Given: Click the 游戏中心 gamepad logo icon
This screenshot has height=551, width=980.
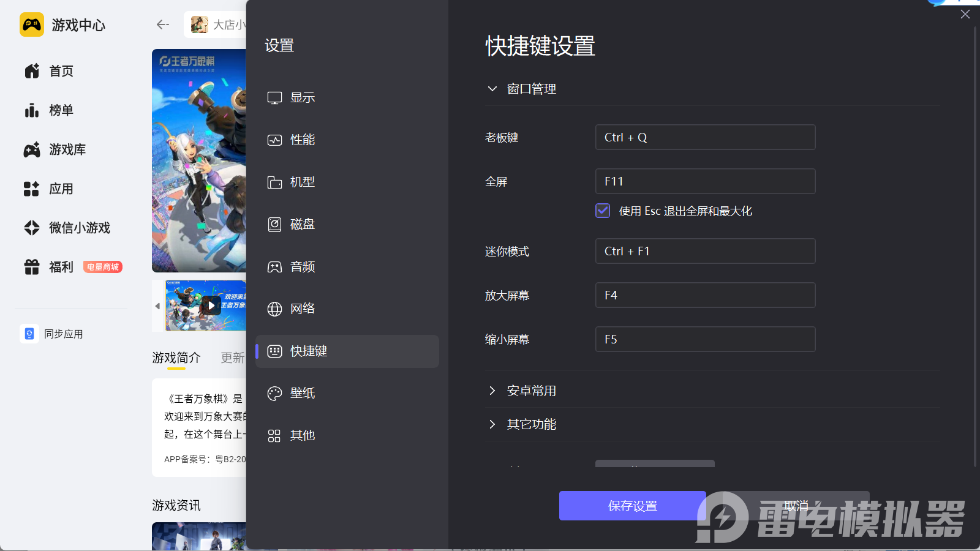Looking at the screenshot, I should 32,24.
